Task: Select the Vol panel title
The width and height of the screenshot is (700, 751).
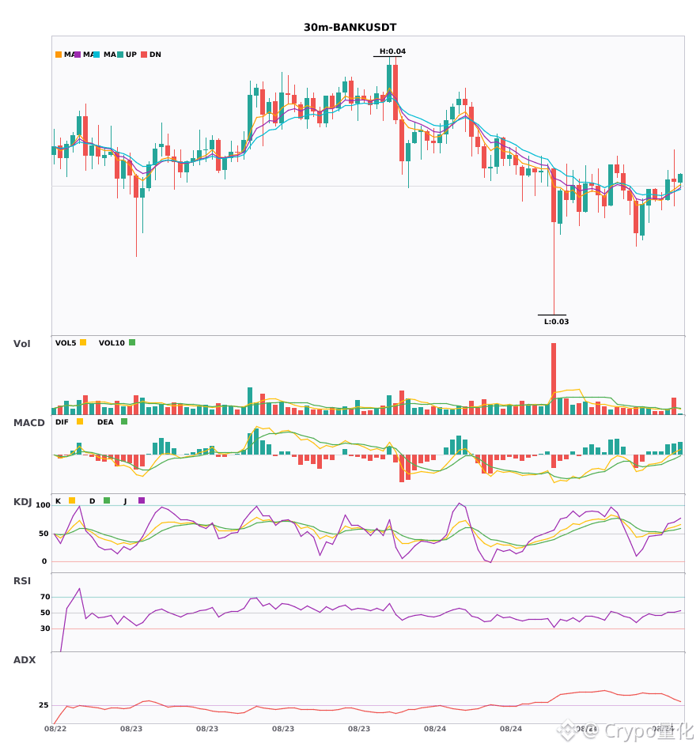Action: pyautogui.click(x=21, y=344)
